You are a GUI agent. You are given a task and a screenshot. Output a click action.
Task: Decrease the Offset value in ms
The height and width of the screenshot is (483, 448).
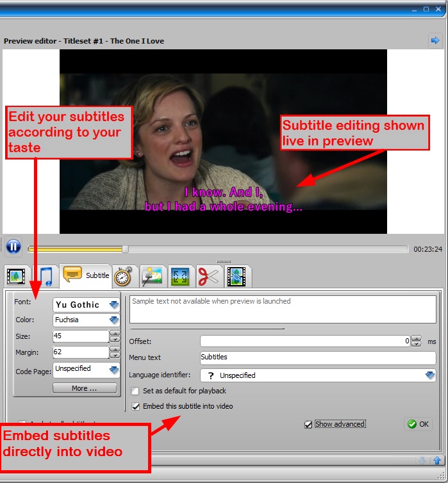(416, 344)
